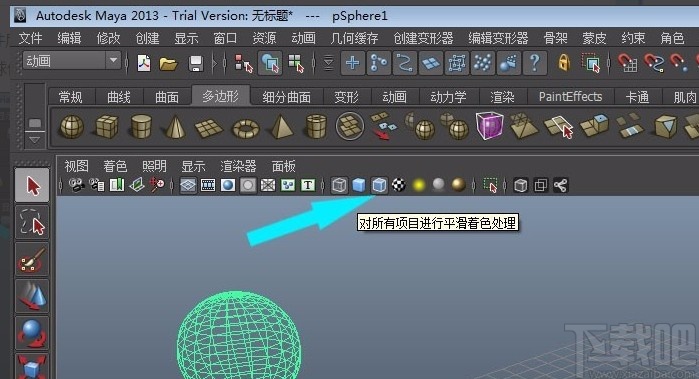
Task: Toggle the dynamics selection mask icon
Action: 482,63
